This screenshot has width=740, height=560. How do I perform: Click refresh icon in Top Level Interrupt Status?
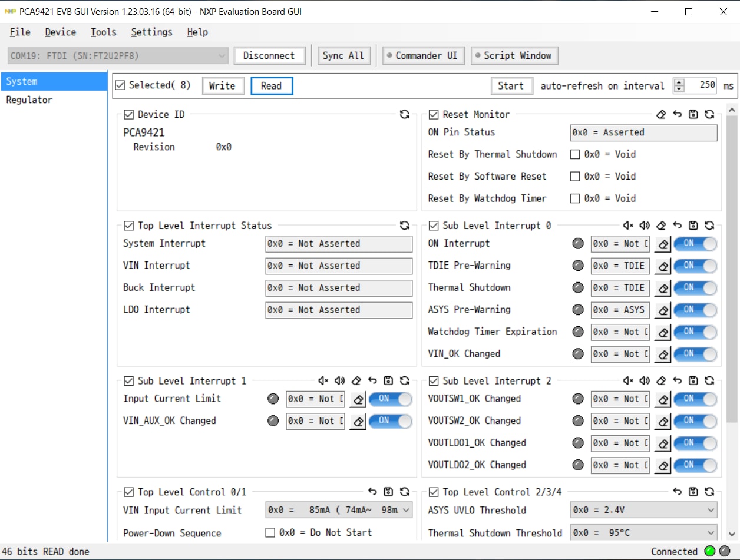click(x=404, y=226)
